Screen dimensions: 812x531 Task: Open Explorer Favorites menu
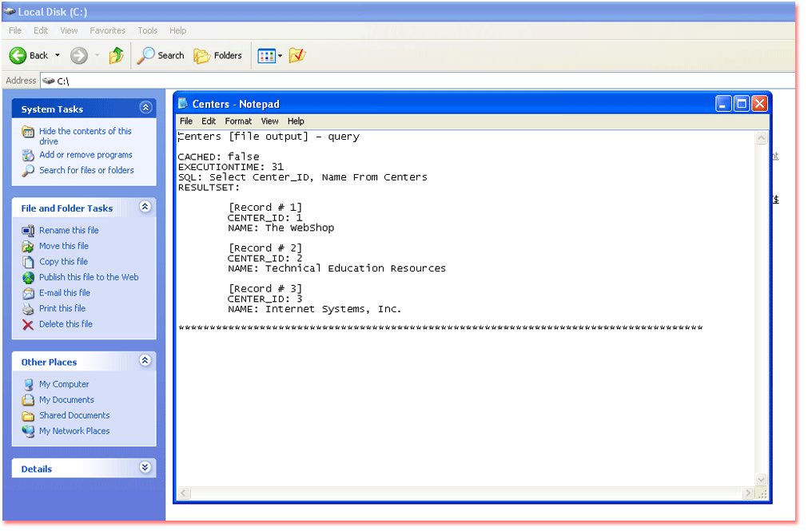[x=107, y=30]
